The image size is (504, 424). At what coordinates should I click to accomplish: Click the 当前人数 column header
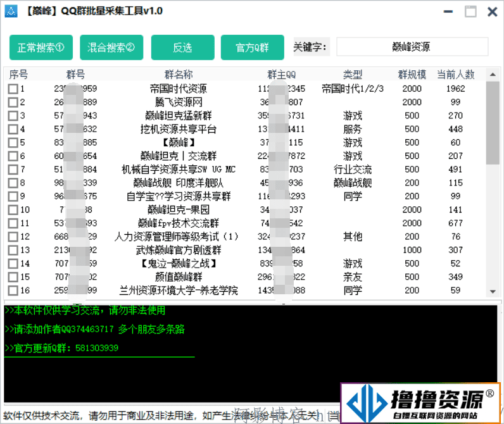point(455,75)
